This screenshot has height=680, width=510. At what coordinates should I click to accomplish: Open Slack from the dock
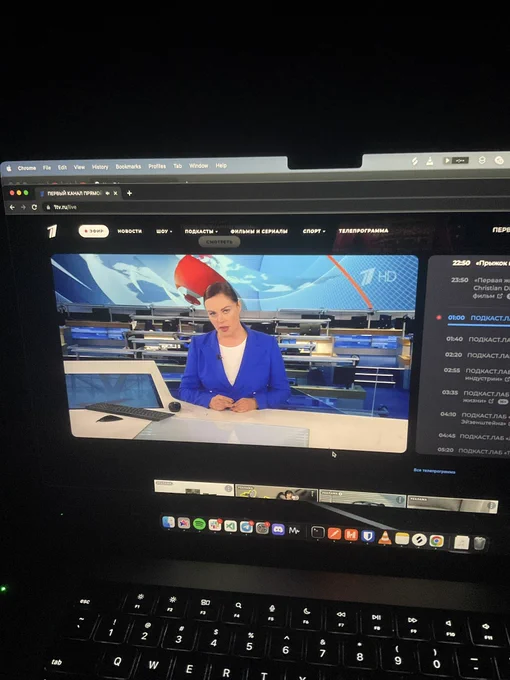(x=215, y=525)
